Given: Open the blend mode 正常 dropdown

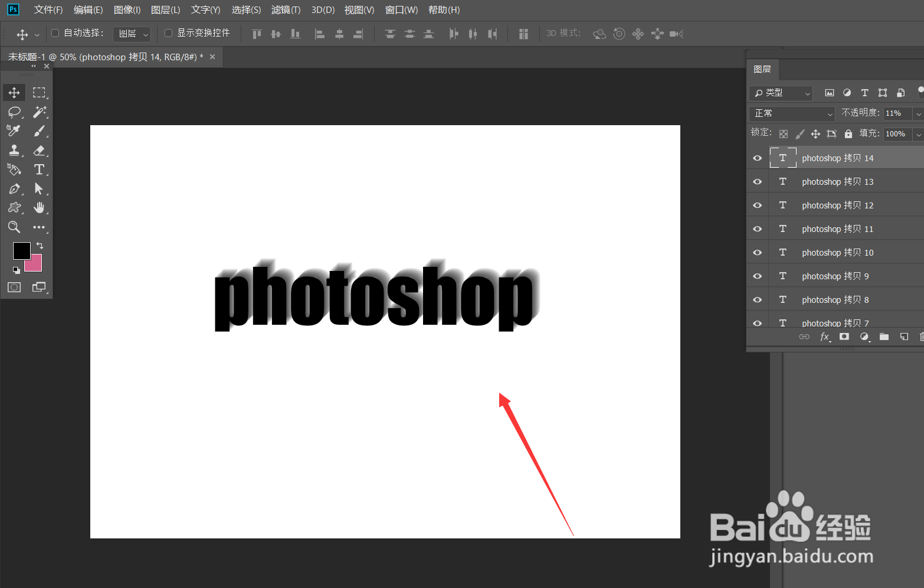Looking at the screenshot, I should click(792, 113).
